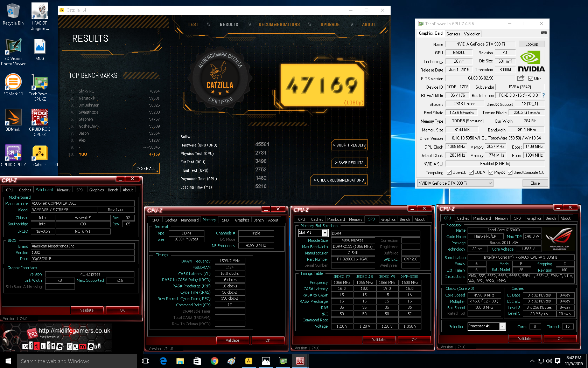Switch to Catzilla taskbar icon
This screenshot has height=368, width=588.
click(x=249, y=361)
